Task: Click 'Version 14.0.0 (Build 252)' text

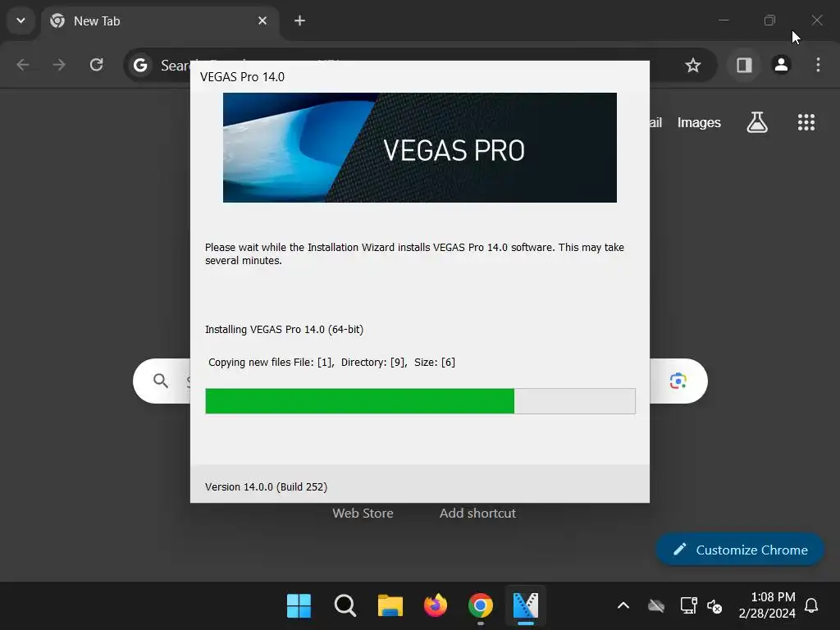Action: pyautogui.click(x=266, y=487)
